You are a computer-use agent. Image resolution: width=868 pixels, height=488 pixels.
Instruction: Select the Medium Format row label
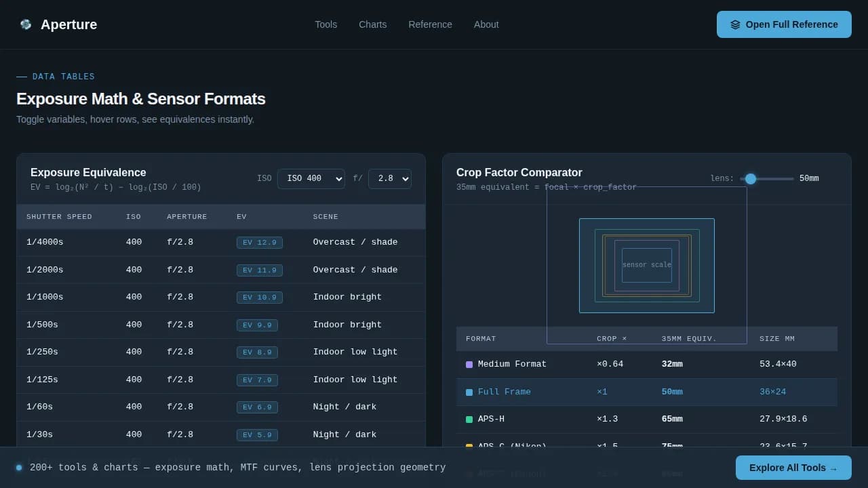(x=512, y=364)
